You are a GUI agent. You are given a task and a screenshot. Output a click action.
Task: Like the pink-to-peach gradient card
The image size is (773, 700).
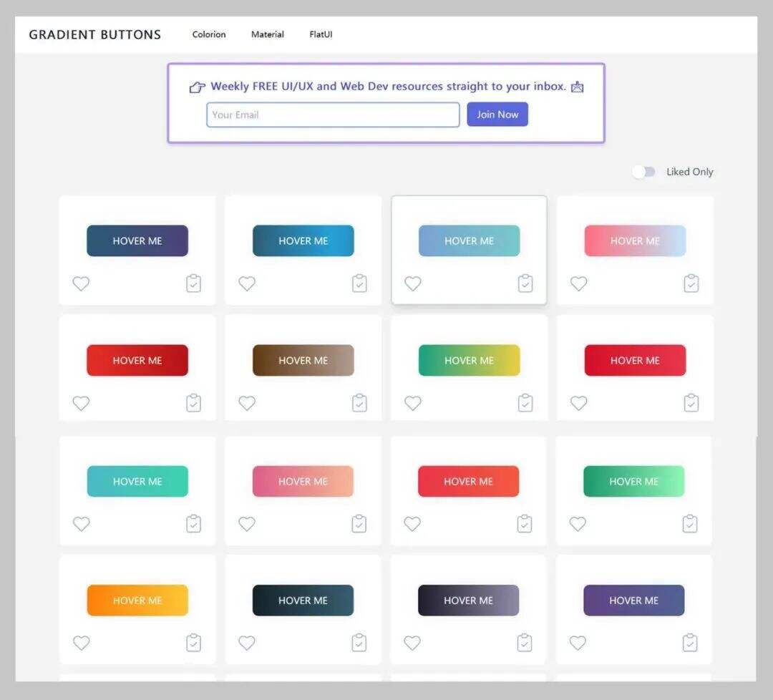(x=247, y=523)
